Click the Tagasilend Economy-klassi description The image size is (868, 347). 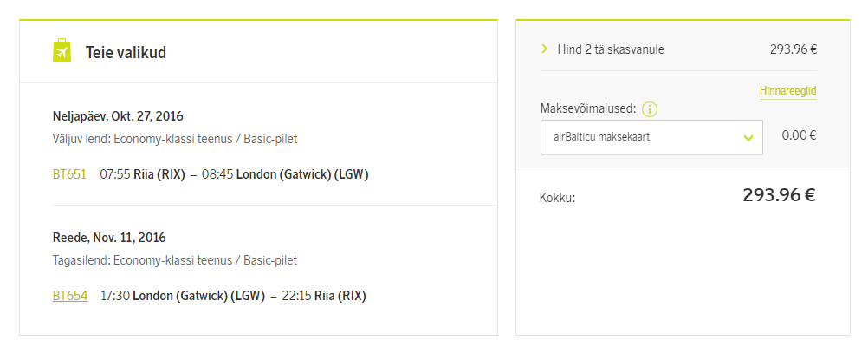pyautogui.click(x=175, y=260)
